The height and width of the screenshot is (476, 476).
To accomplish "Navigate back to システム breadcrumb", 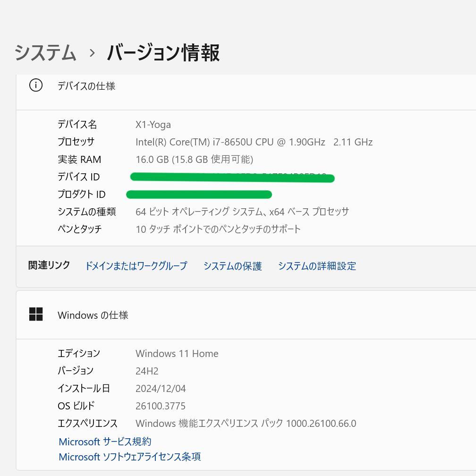I will pyautogui.click(x=46, y=53).
